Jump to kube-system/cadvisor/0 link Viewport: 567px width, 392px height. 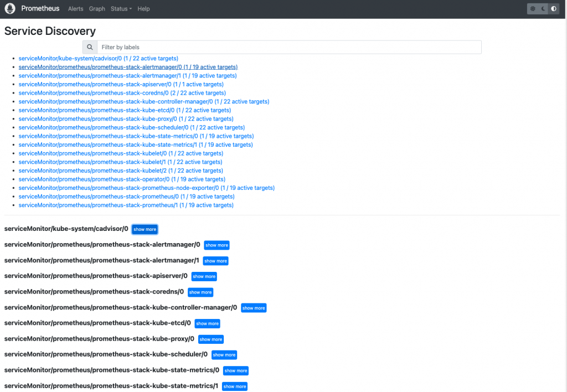[99, 58]
